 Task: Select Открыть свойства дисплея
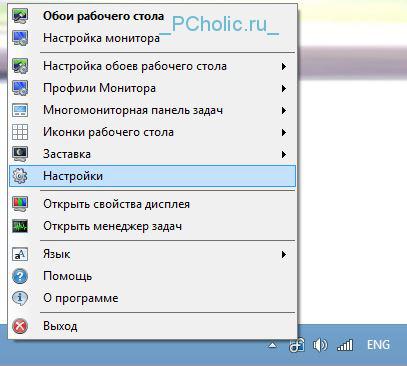[152, 204]
